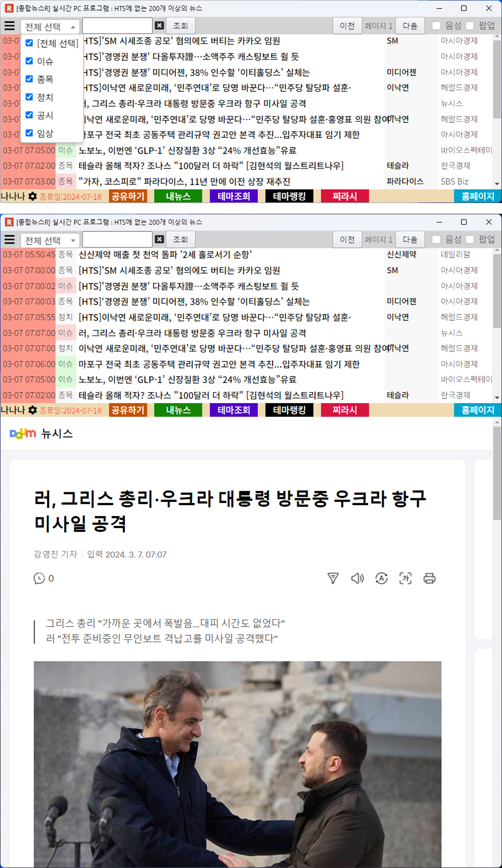Click 조회 search button in dropdown-open window
This screenshot has width=502, height=868.
coord(181,26)
